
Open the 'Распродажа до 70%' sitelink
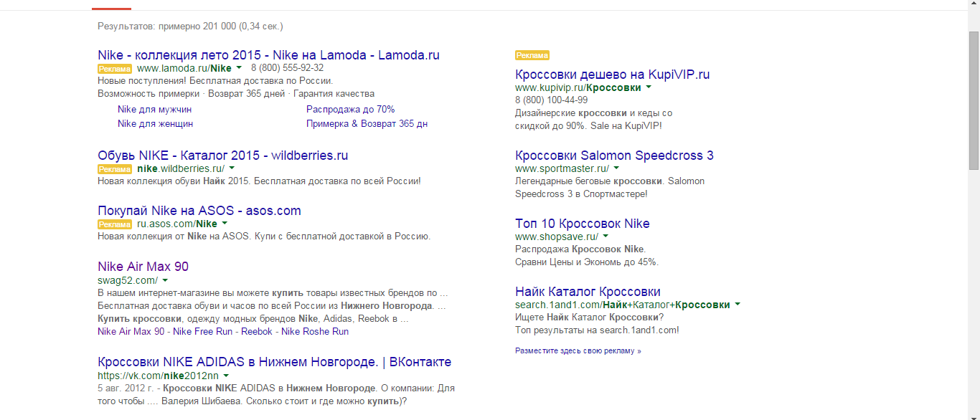point(350,110)
